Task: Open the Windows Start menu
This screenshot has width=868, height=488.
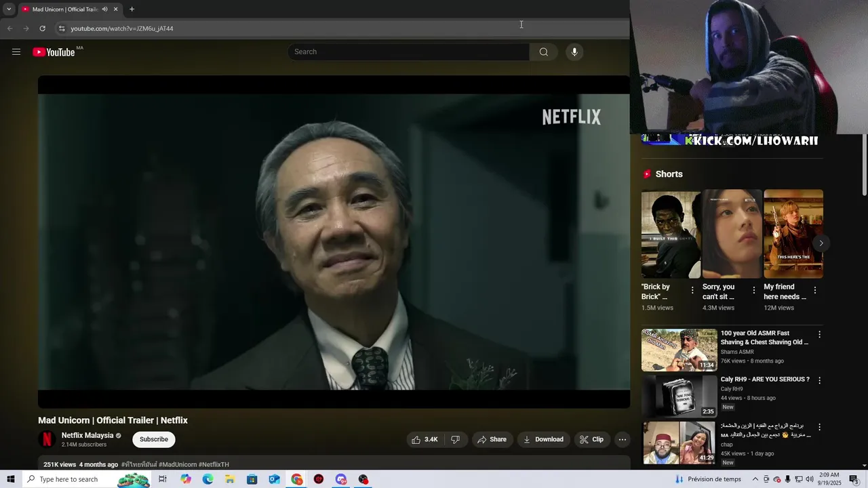Action: [x=10, y=479]
